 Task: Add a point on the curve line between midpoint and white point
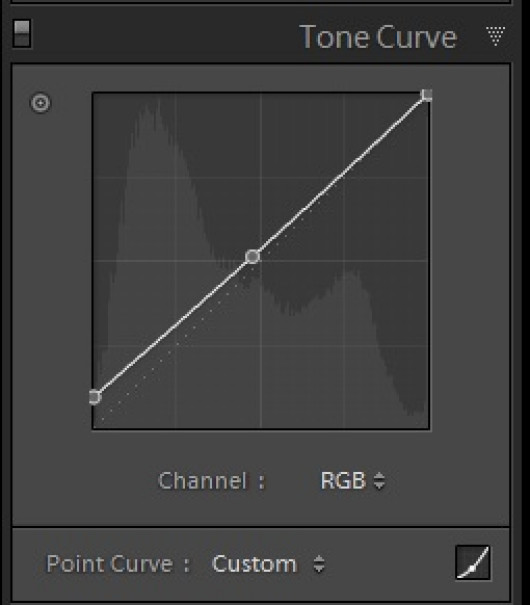tap(340, 176)
